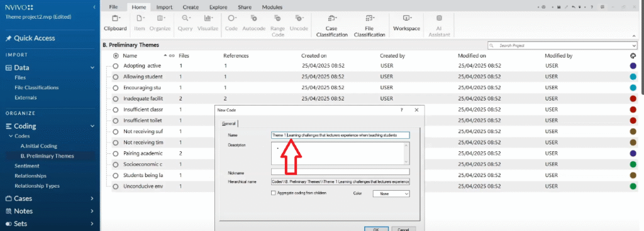Open Case Classification menu
Image resolution: width=644 pixels, height=231 pixels.
(331, 26)
